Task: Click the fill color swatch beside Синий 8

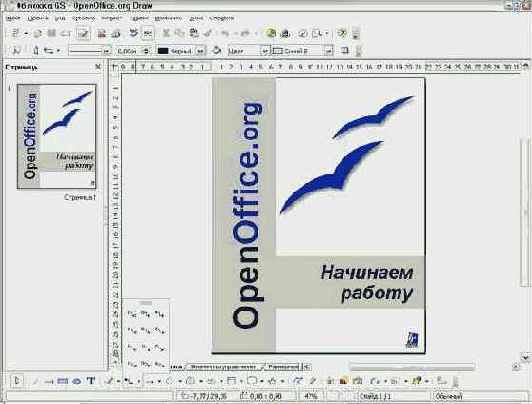Action: click(x=278, y=51)
